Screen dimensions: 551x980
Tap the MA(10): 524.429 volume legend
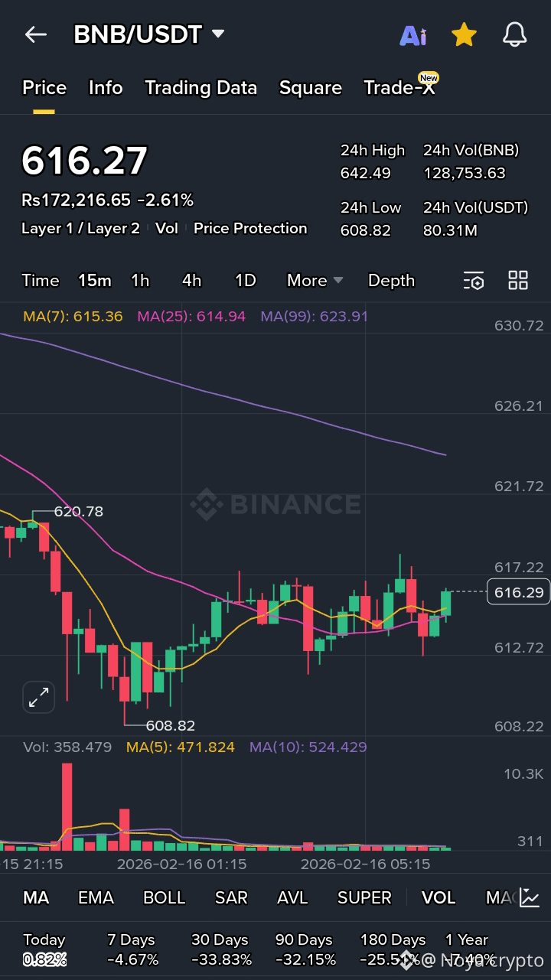pyautogui.click(x=308, y=747)
